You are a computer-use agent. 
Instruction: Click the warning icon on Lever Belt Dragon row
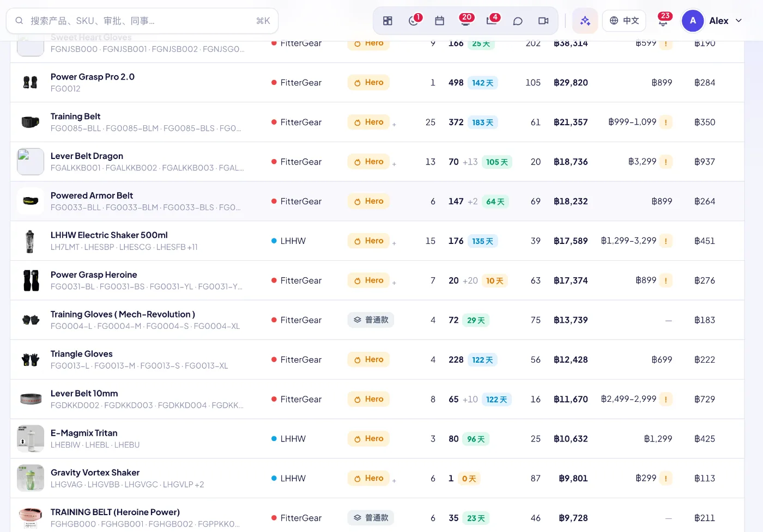click(x=666, y=162)
